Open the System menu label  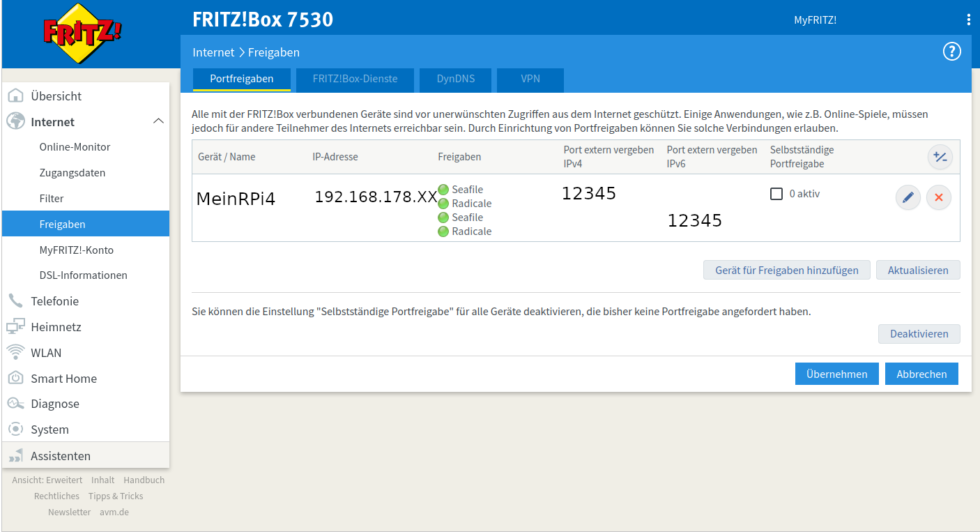click(x=49, y=430)
